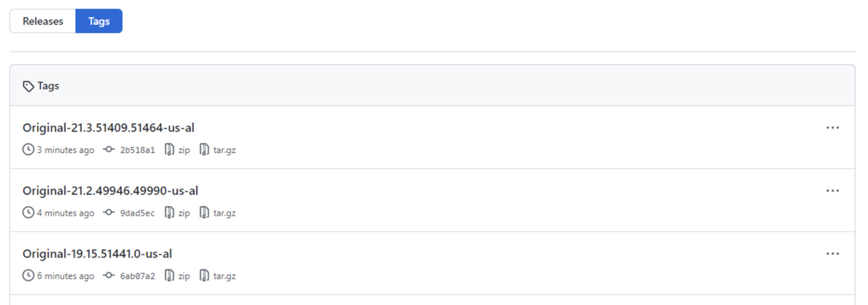Click the clock icon next to '6 minutes ago'
The image size is (868, 305).
[27, 275]
